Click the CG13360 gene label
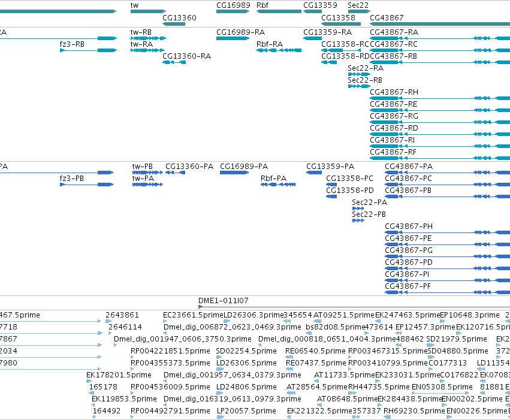 point(180,17)
